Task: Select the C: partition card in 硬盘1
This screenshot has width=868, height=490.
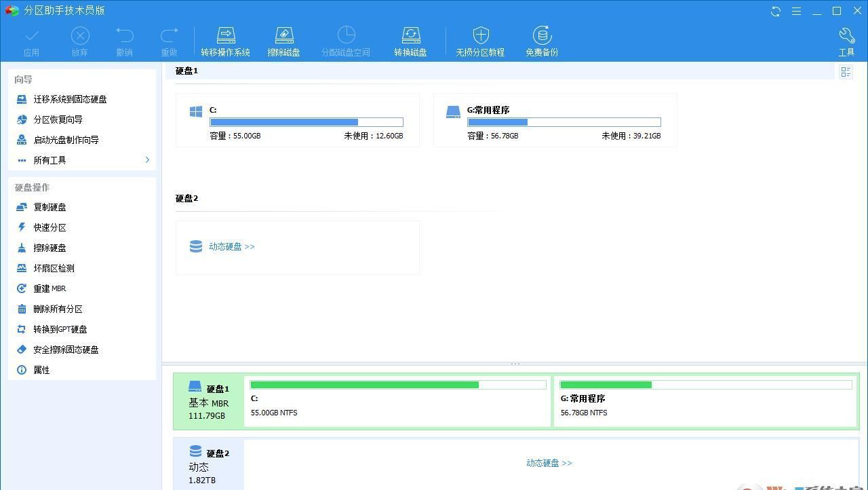Action: [x=297, y=120]
